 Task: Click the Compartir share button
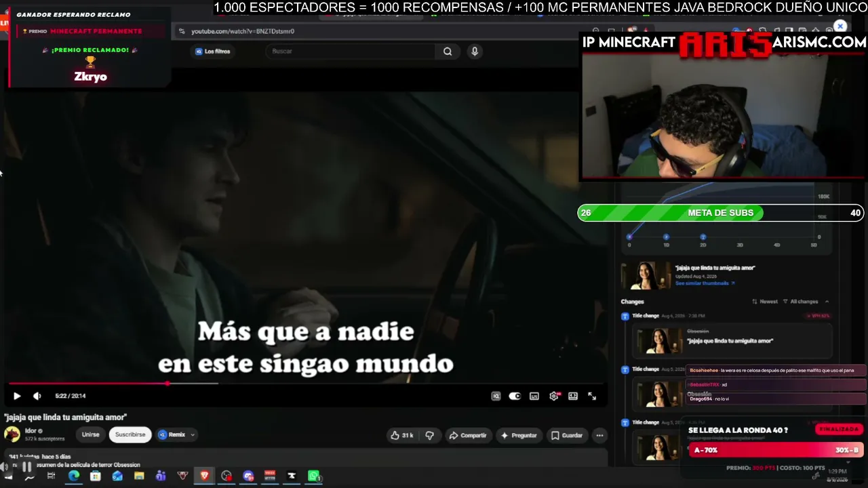click(x=468, y=435)
